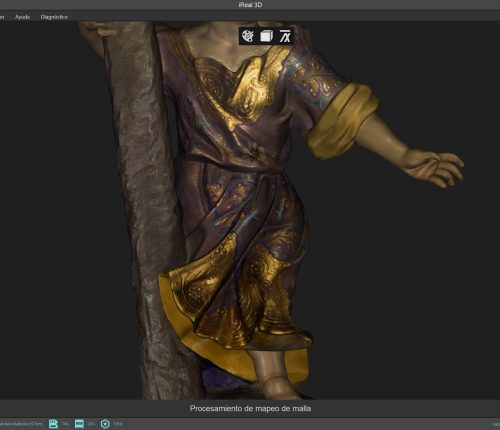
Task: Open the Ayuda menu
Action: click(22, 17)
